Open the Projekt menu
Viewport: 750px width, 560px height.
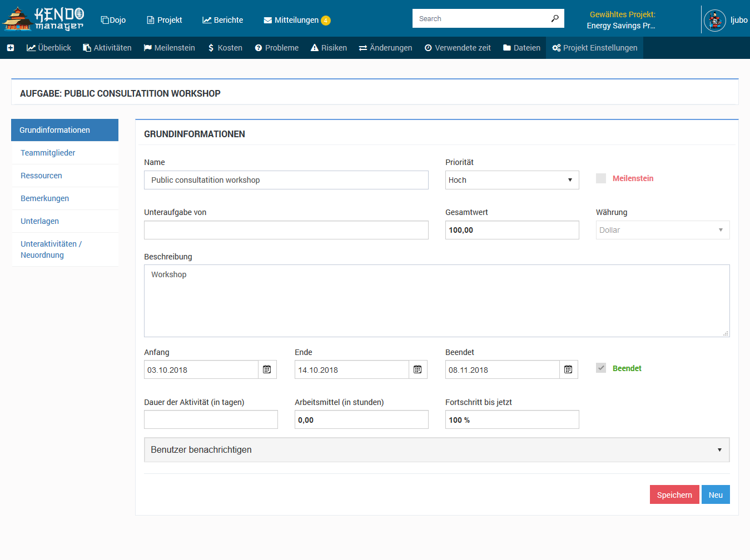164,20
